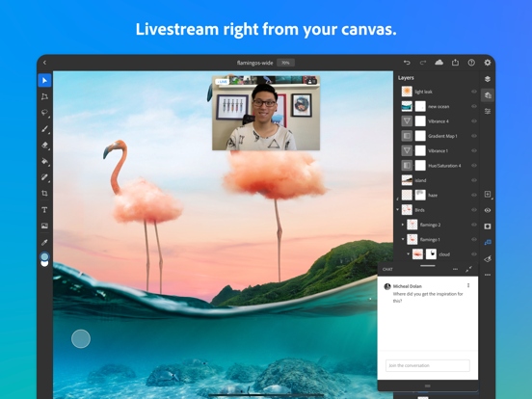Toggle visibility of new ocean layer
This screenshot has height=399, width=532.
(474, 107)
